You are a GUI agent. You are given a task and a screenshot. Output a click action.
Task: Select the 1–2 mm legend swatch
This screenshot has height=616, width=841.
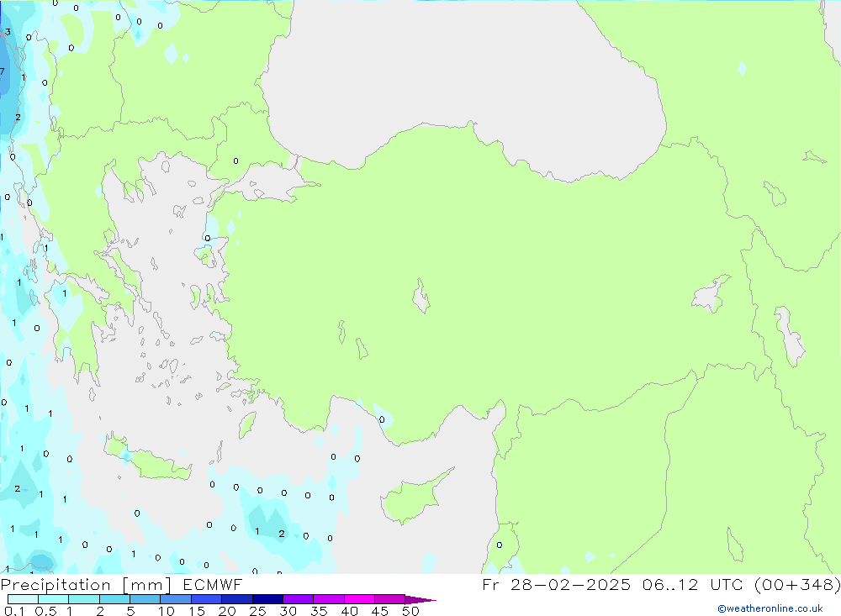pos(83,599)
